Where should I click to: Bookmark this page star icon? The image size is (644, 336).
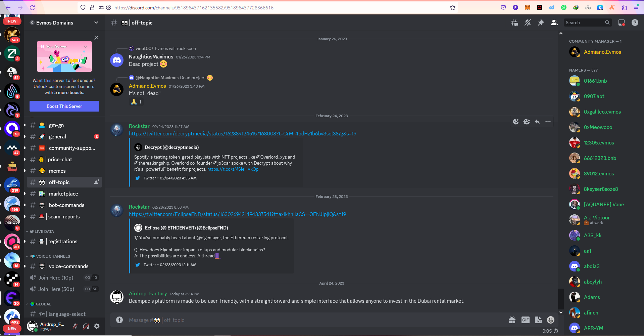(452, 7)
